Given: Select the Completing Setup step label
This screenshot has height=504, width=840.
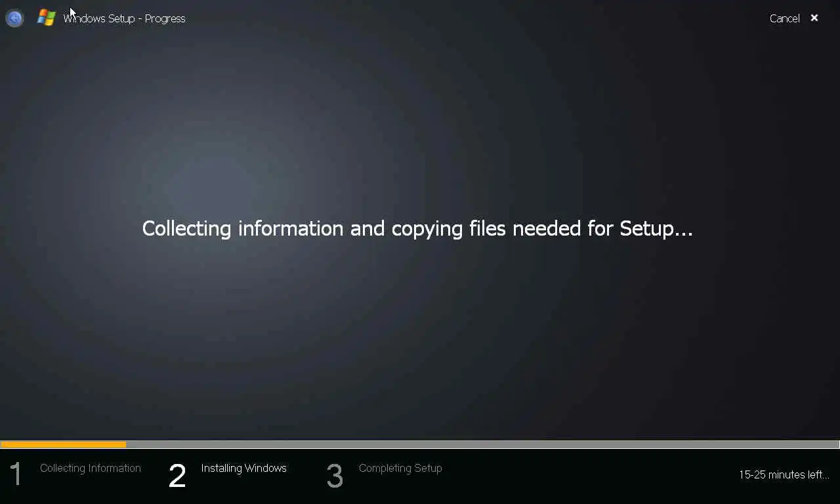Looking at the screenshot, I should (x=400, y=468).
